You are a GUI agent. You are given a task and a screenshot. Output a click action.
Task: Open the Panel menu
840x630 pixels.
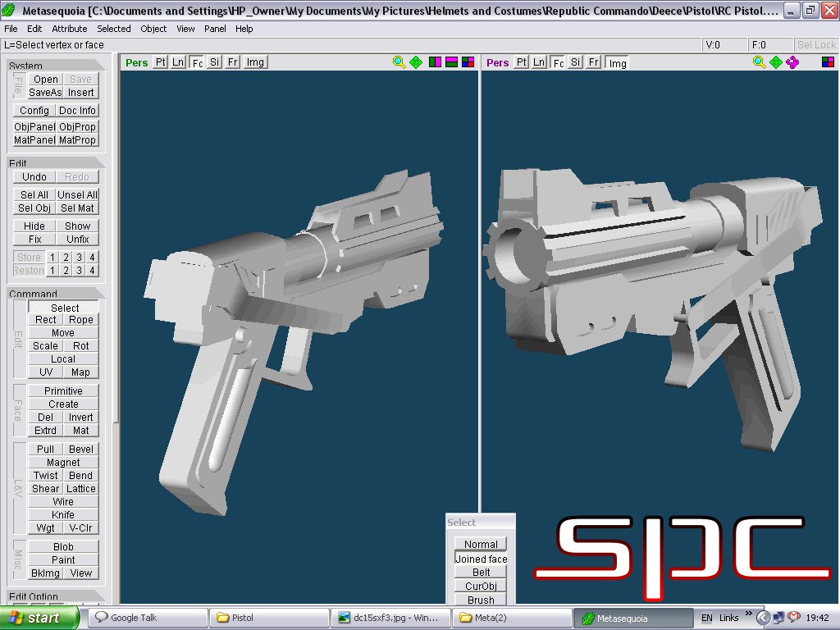[x=215, y=29]
